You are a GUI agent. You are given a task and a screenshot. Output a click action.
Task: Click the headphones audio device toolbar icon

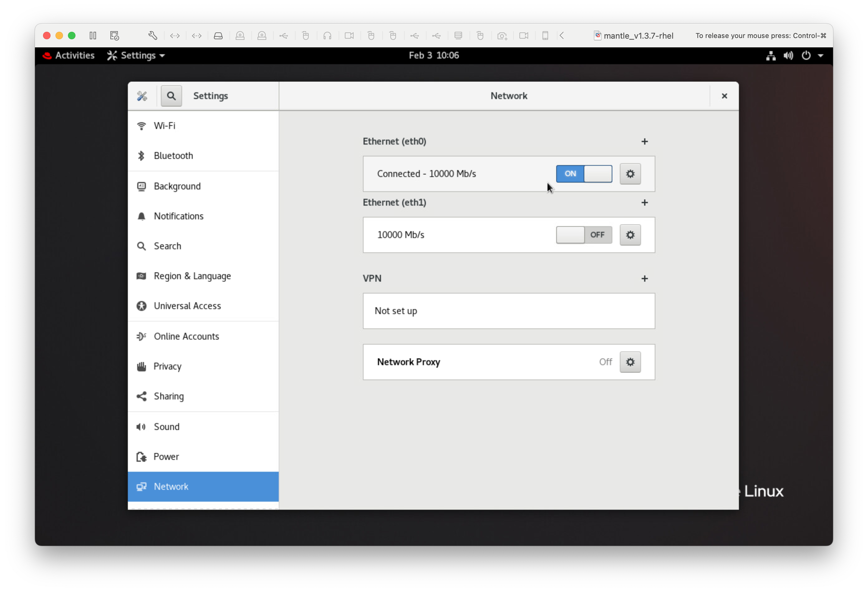(x=328, y=36)
